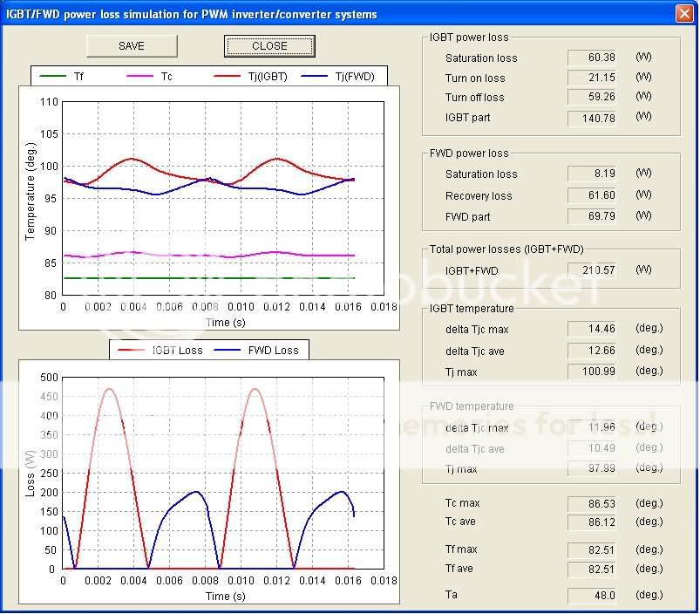Click the IGBT Loss legend entry
The width and height of the screenshot is (700, 614).
click(x=160, y=350)
